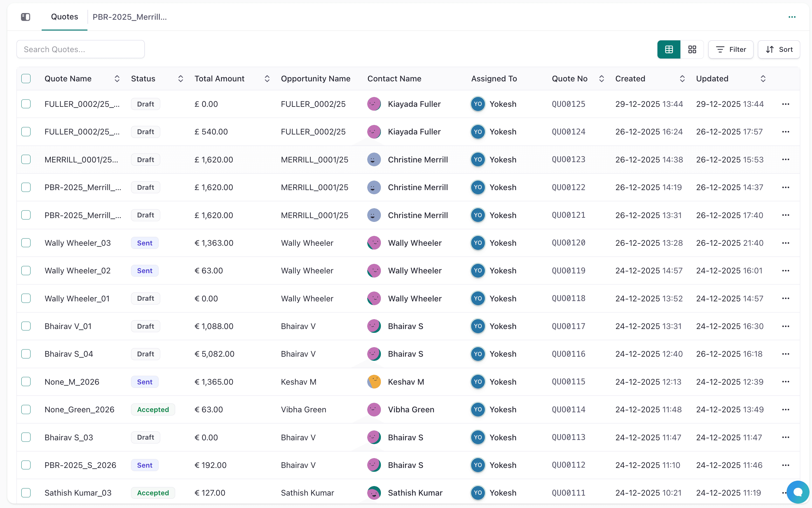Image resolution: width=812 pixels, height=508 pixels.
Task: Sort by Created column arrows
Action: click(682, 79)
